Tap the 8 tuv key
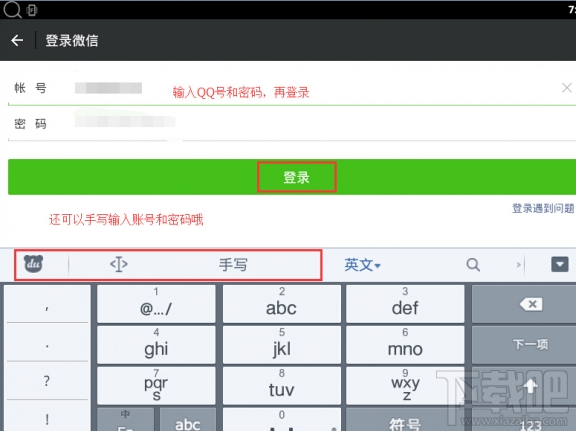 click(282, 386)
